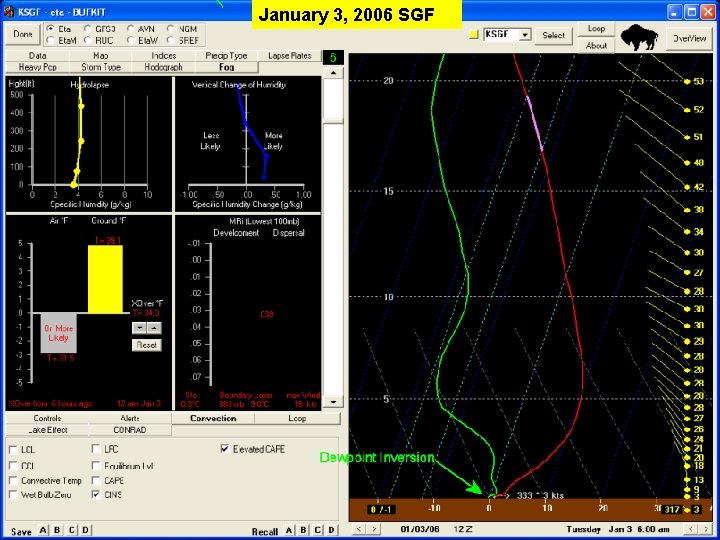Open the KSGF station dropdown
The width and height of the screenshot is (720, 540).
point(524,34)
